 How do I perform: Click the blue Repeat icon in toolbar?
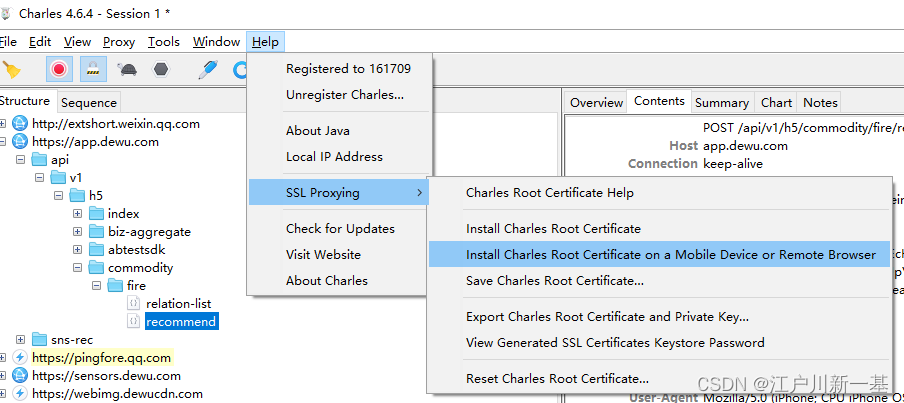click(239, 70)
